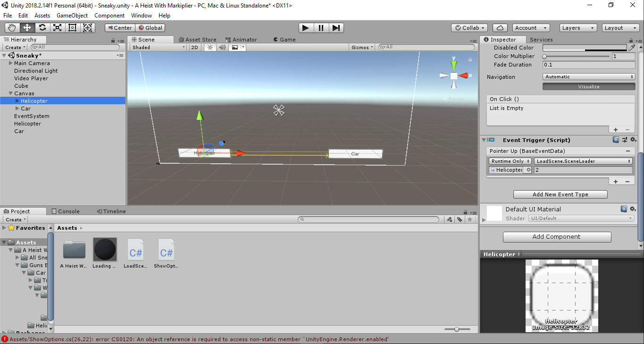
Task: Open Event Trigger gear settings
Action: (x=632, y=140)
